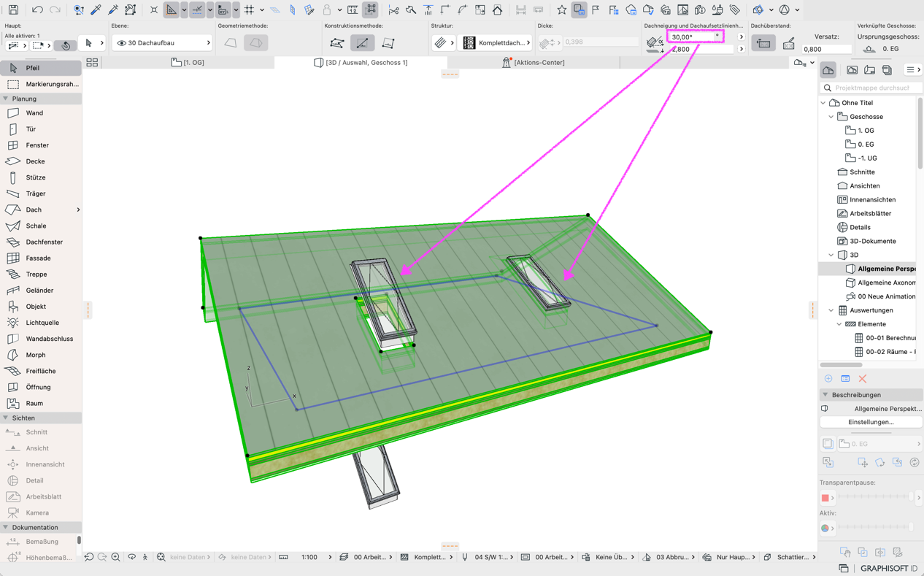
Task: Click the Transparentpause slider
Action: 875,497
